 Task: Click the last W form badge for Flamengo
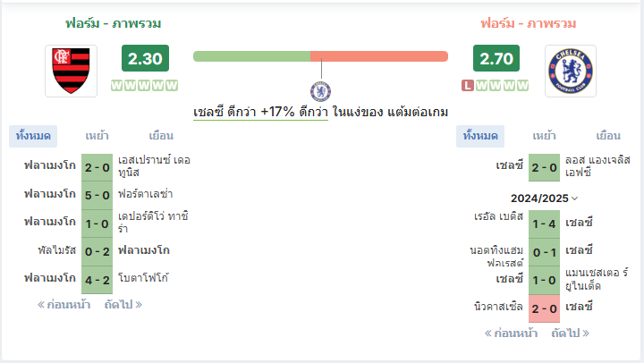coord(172,86)
